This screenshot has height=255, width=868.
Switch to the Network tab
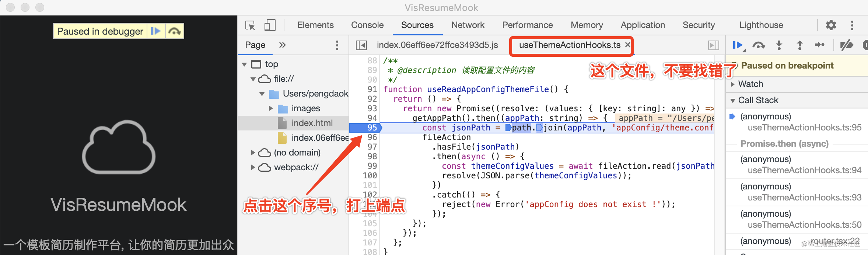(468, 25)
